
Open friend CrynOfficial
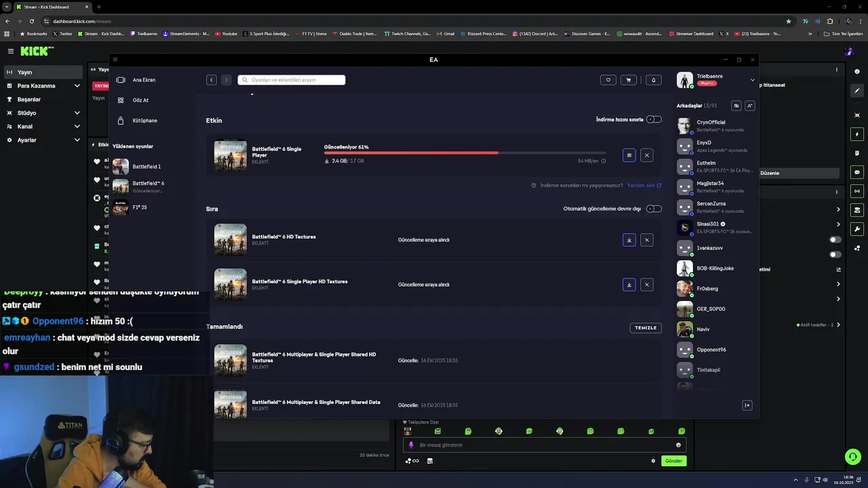(715, 125)
